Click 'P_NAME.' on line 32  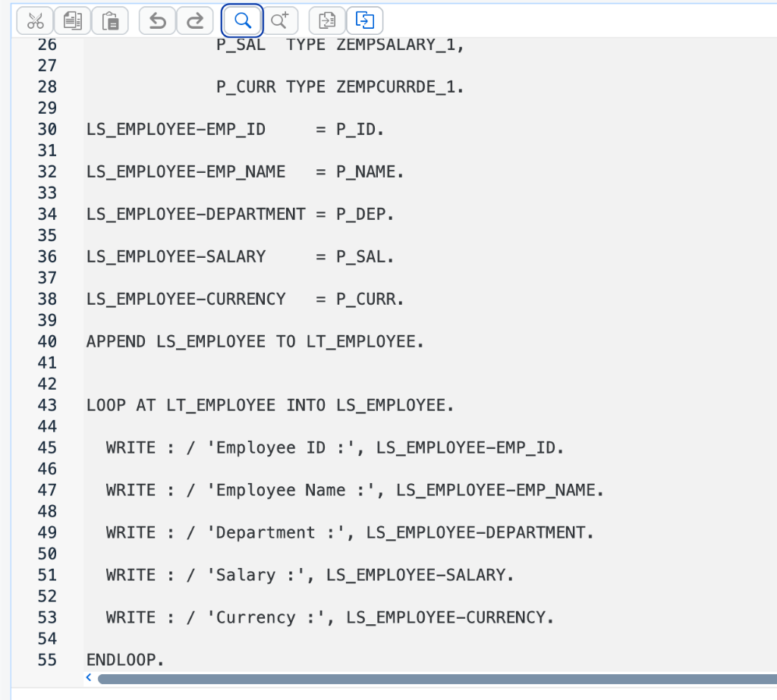point(370,172)
